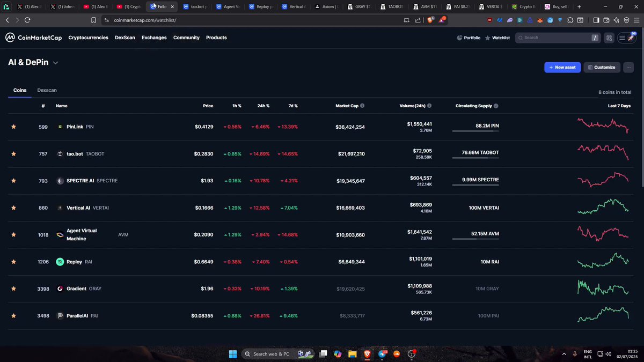Open the hamburger rocket menu button

click(626, 38)
